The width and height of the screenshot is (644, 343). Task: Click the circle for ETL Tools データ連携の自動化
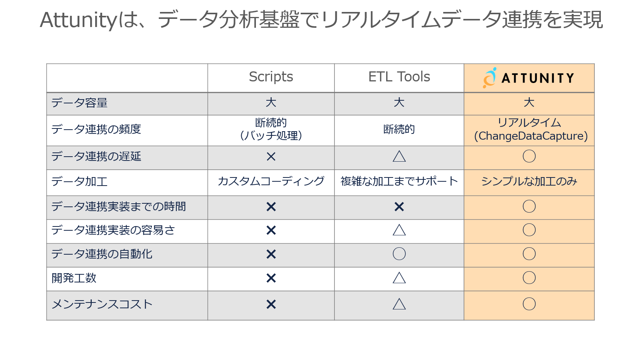pyautogui.click(x=399, y=254)
